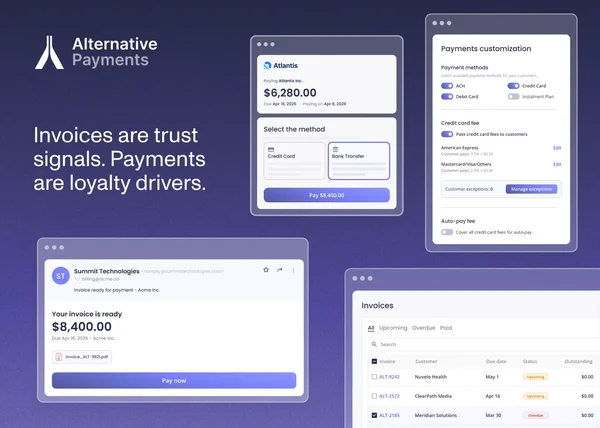Select the Bank Transfer payment method card
Viewport: 600px width, 428px height.
tap(359, 161)
